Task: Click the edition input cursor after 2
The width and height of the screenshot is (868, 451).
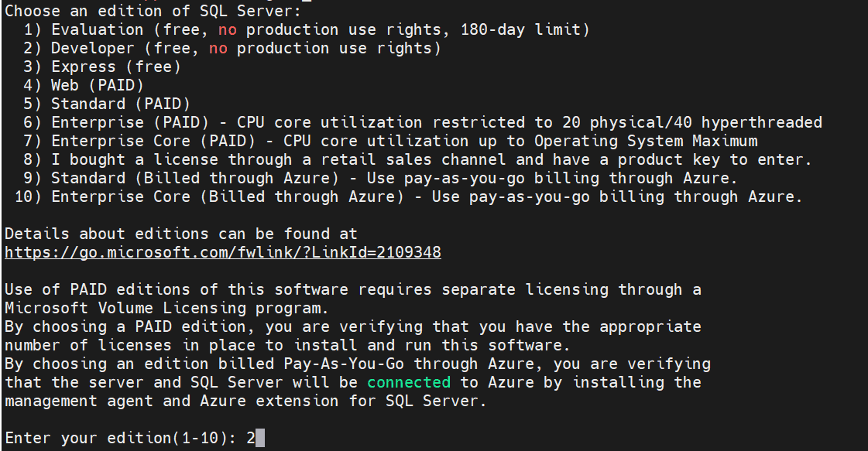Action: point(260,438)
